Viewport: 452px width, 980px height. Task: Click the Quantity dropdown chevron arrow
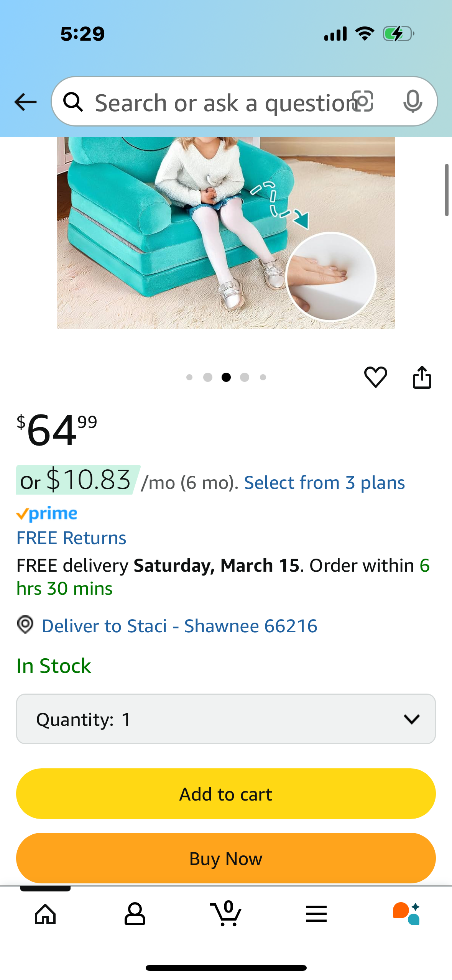[x=411, y=719]
